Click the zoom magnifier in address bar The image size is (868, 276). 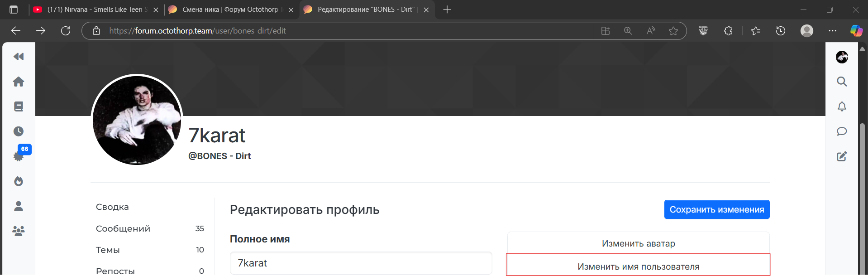point(628,31)
